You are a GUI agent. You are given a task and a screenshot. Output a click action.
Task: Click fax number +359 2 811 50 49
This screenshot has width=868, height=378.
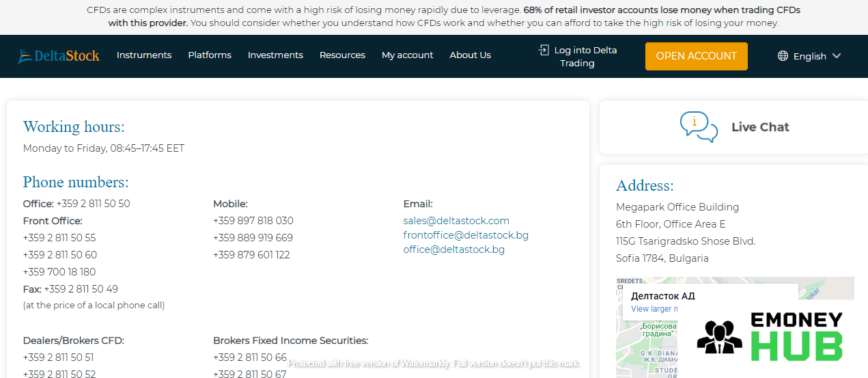(x=81, y=289)
